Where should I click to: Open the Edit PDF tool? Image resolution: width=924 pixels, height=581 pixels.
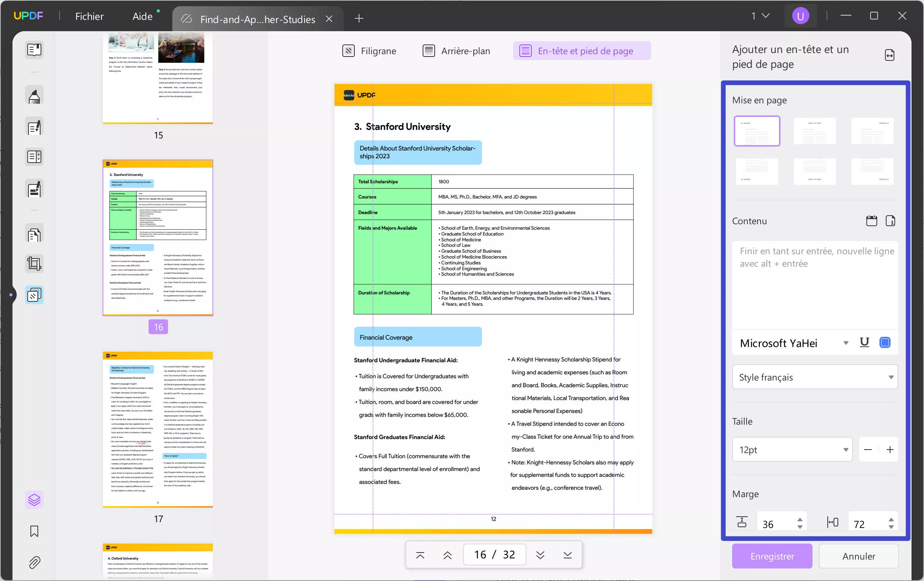[x=34, y=127]
